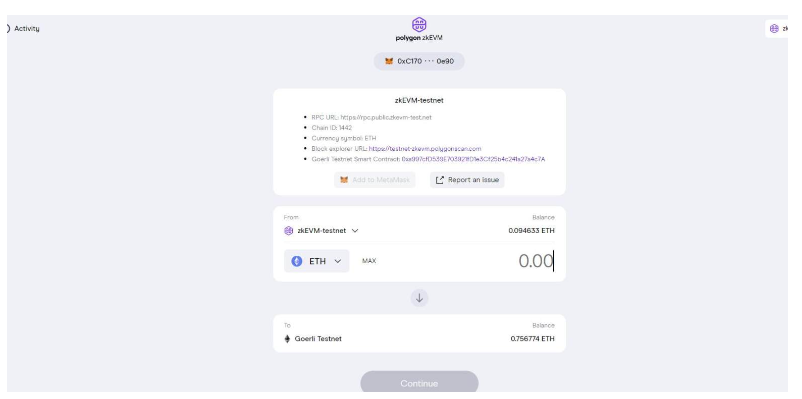The width and height of the screenshot is (802, 399).
Task: Open the testnet-zkevm.polygonscan.com block explorer link
Action: [425, 149]
